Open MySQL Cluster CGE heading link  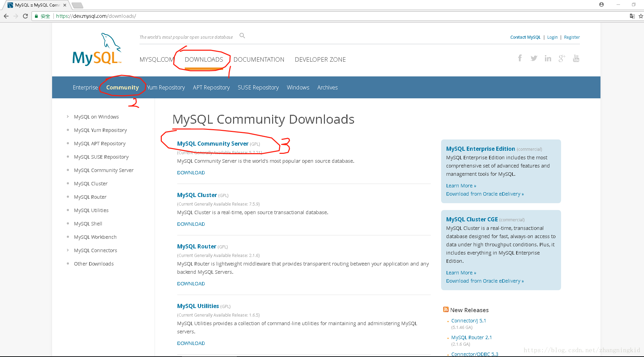tap(472, 219)
